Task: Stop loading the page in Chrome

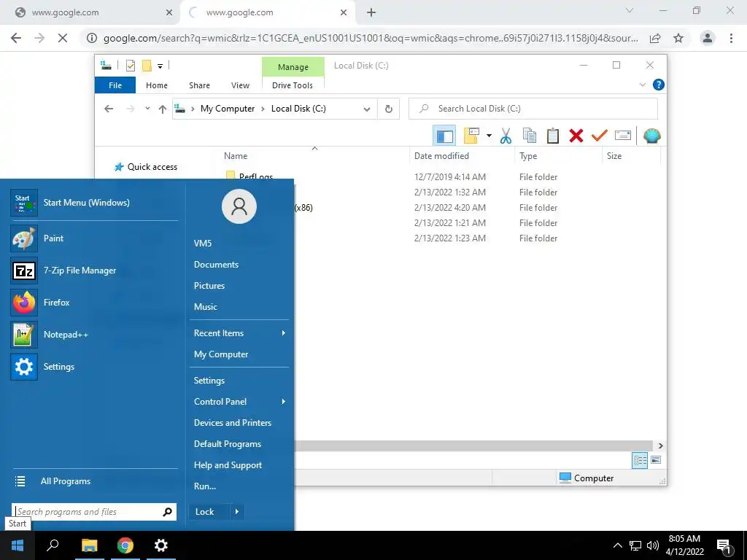Action: coord(63,38)
